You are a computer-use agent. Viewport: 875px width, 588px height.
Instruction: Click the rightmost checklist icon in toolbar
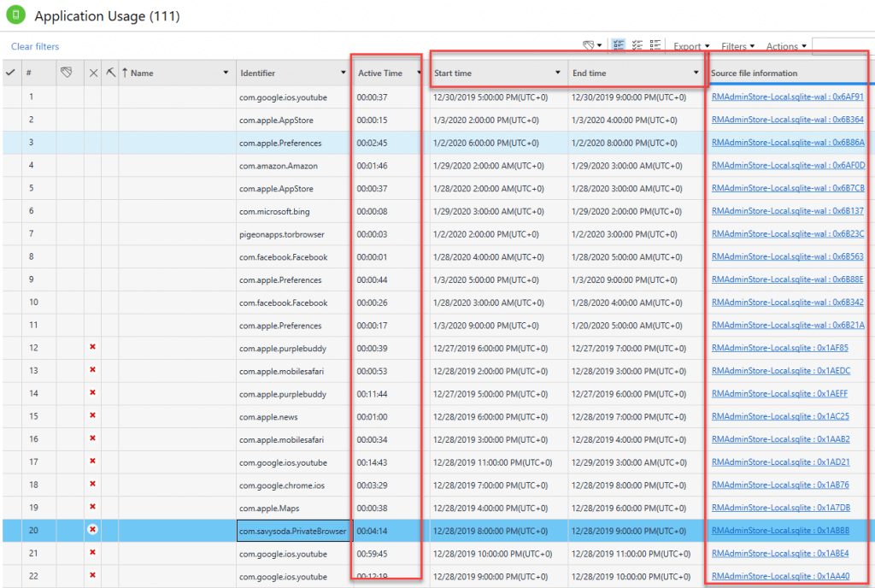pyautogui.click(x=655, y=46)
